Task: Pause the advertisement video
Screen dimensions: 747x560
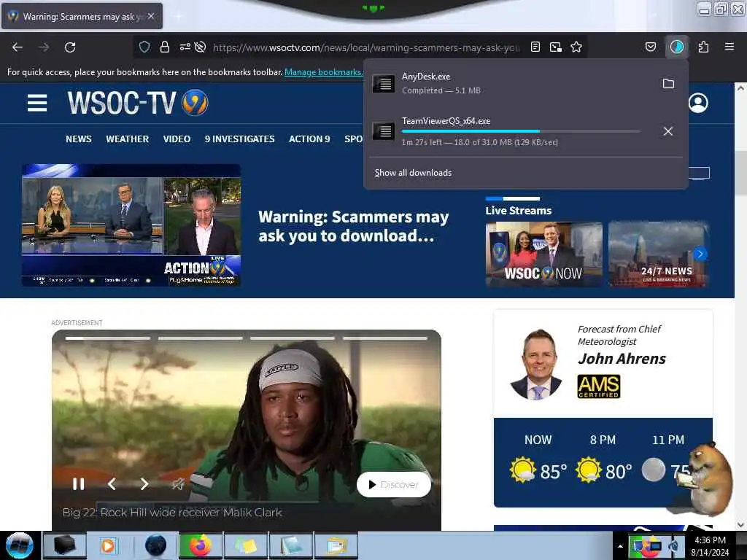Action: pyautogui.click(x=79, y=484)
